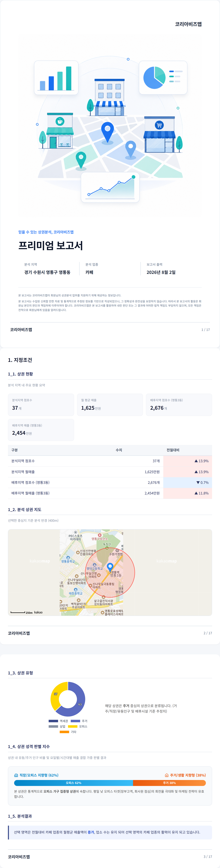Click the 역세권 legend swatch
220x868 pixels.
coord(53,721)
